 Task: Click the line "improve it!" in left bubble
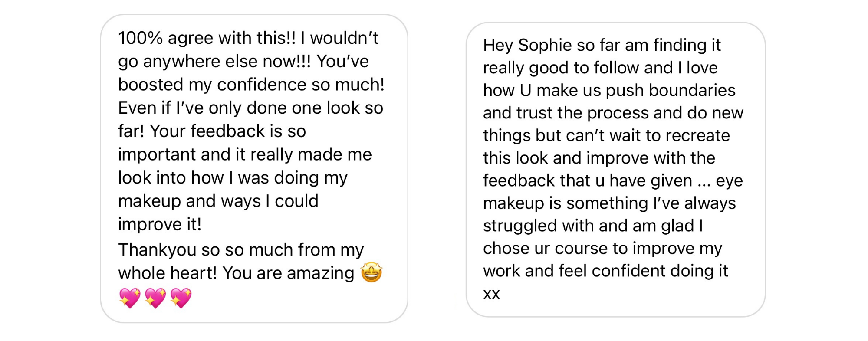click(160, 224)
